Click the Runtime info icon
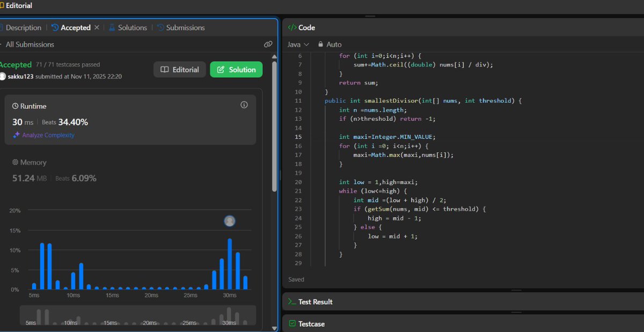Screen dimensions: 644x332 tap(244, 105)
